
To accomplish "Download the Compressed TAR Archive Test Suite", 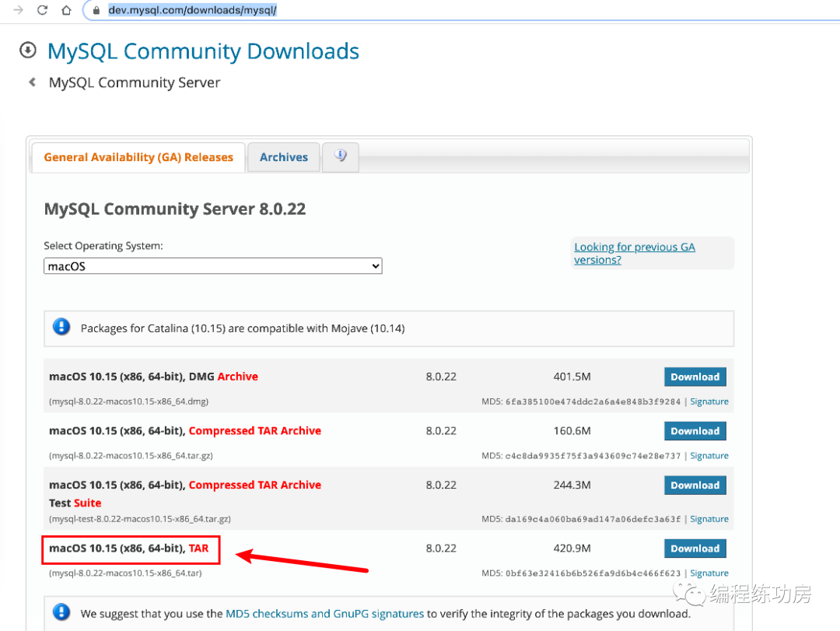I will [x=695, y=486].
